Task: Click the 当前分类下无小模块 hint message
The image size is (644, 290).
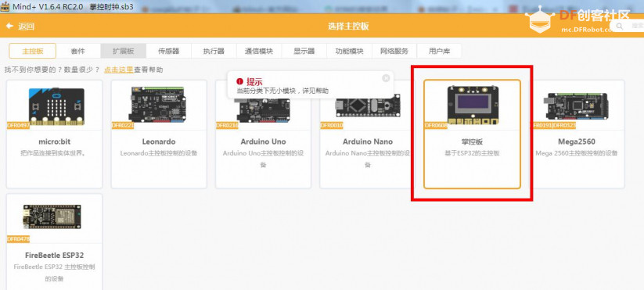Action: coord(282,91)
